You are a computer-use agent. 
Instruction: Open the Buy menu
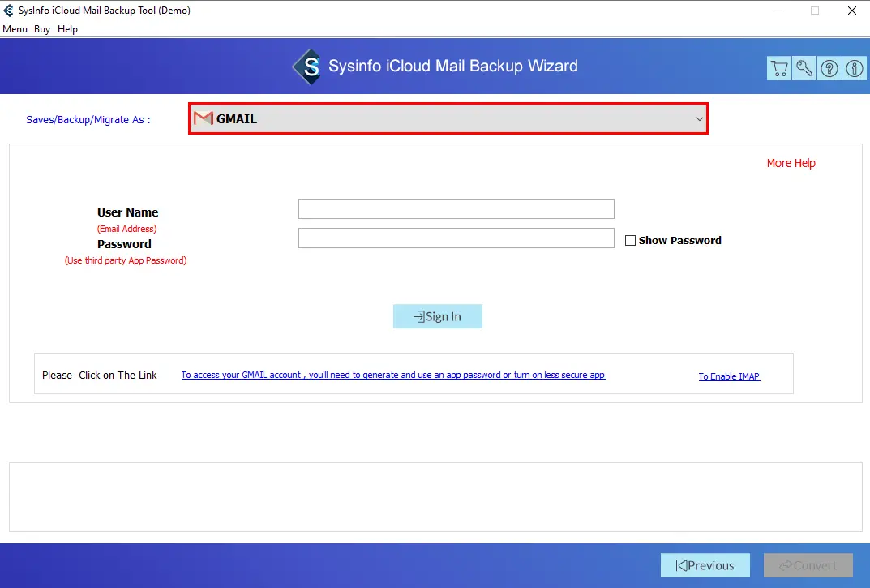point(42,29)
